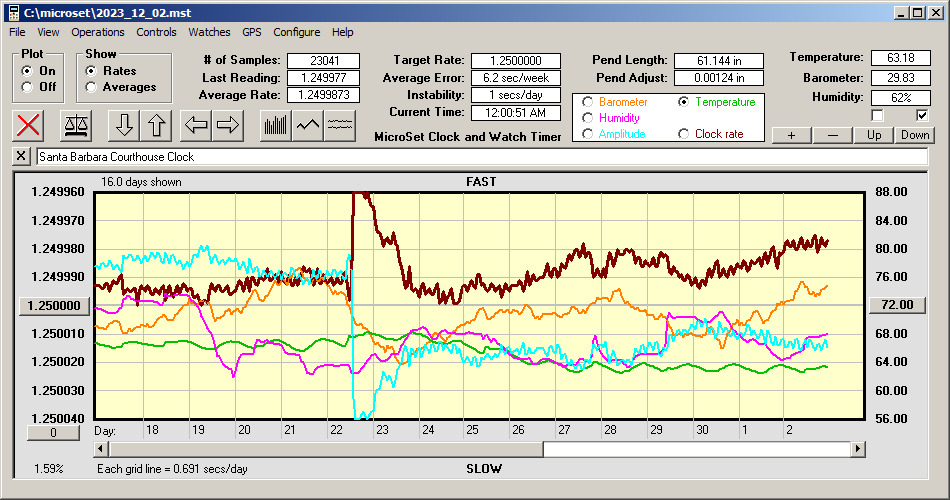Select the vertical bars graph style icon
The image size is (950, 500).
pyautogui.click(x=275, y=125)
